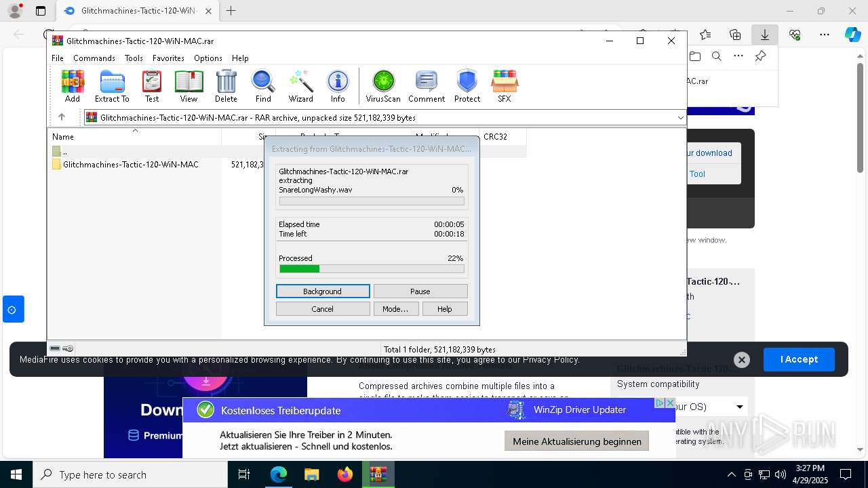Go up one folder level arrow
868x488 pixels.
(62, 117)
